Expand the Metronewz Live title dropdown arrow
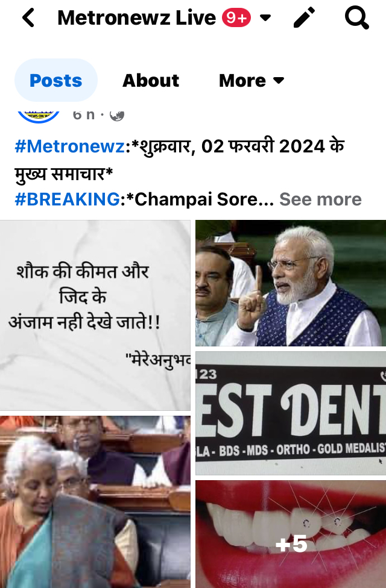This screenshot has width=386, height=588. click(265, 17)
